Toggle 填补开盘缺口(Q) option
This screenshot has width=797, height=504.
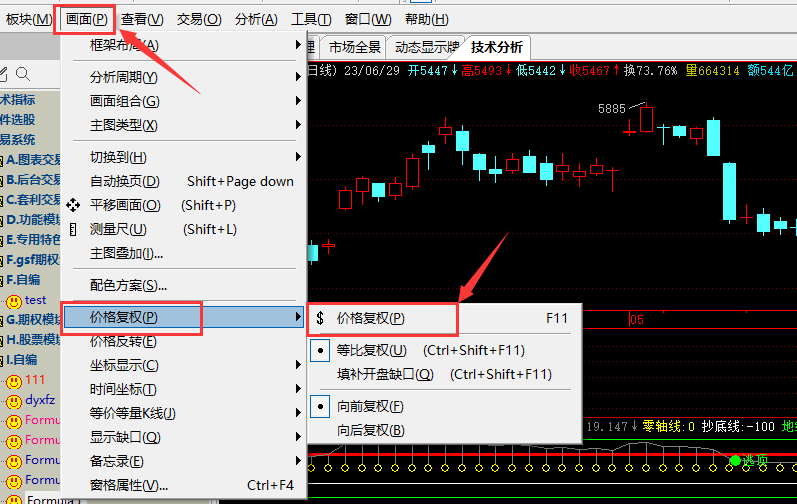click(x=444, y=374)
